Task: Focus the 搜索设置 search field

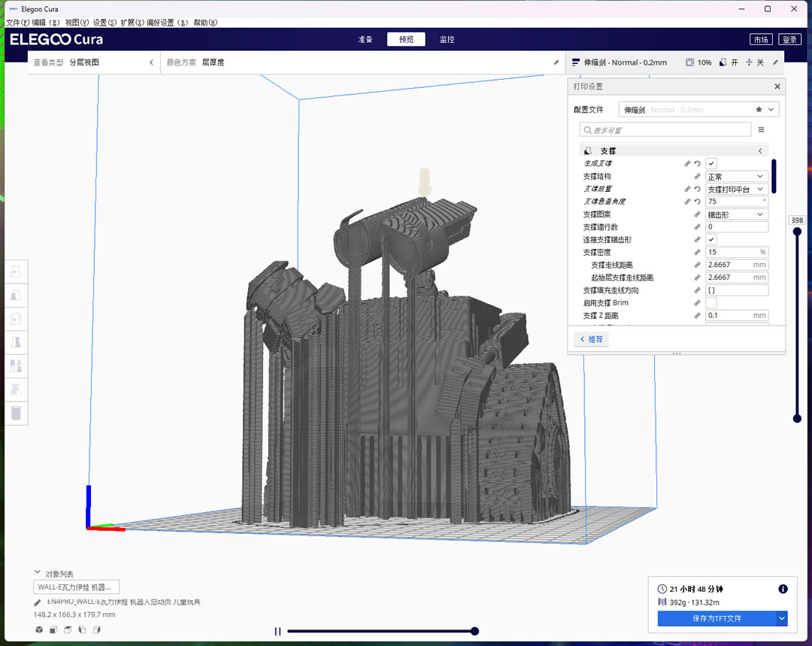Action: click(x=665, y=129)
